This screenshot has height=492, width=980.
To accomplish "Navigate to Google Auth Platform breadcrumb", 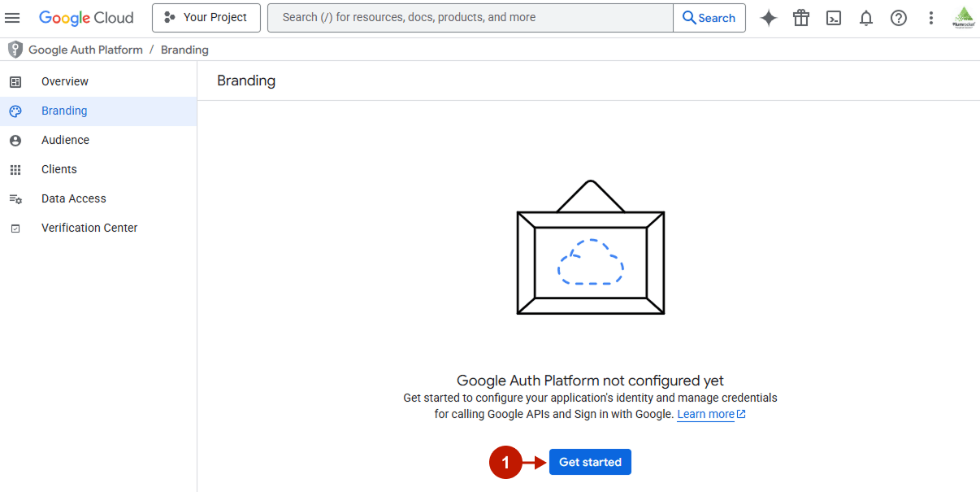I will [85, 50].
